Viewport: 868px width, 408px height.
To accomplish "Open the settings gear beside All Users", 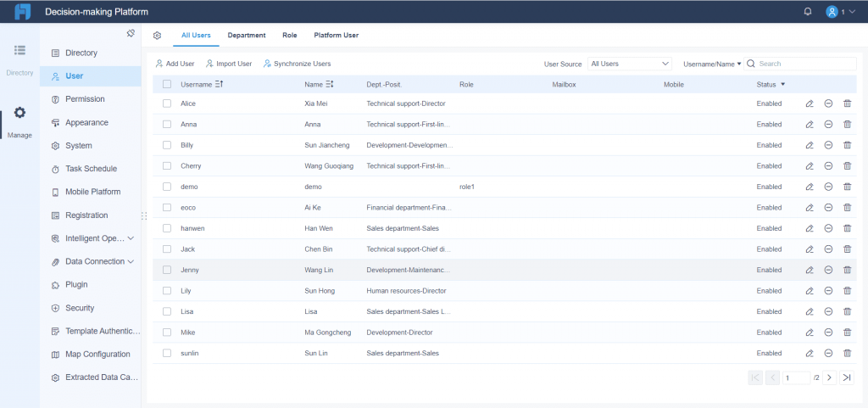I will (x=157, y=36).
